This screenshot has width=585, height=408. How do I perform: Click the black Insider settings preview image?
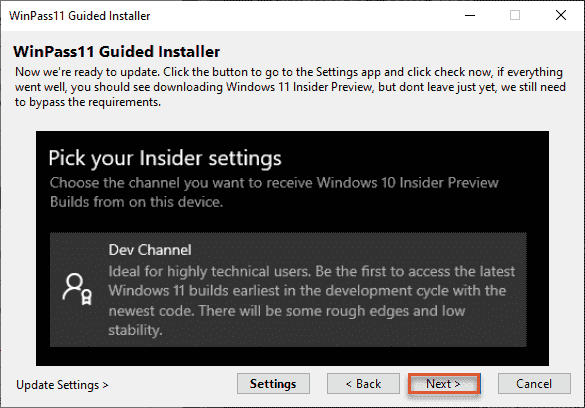(292, 248)
